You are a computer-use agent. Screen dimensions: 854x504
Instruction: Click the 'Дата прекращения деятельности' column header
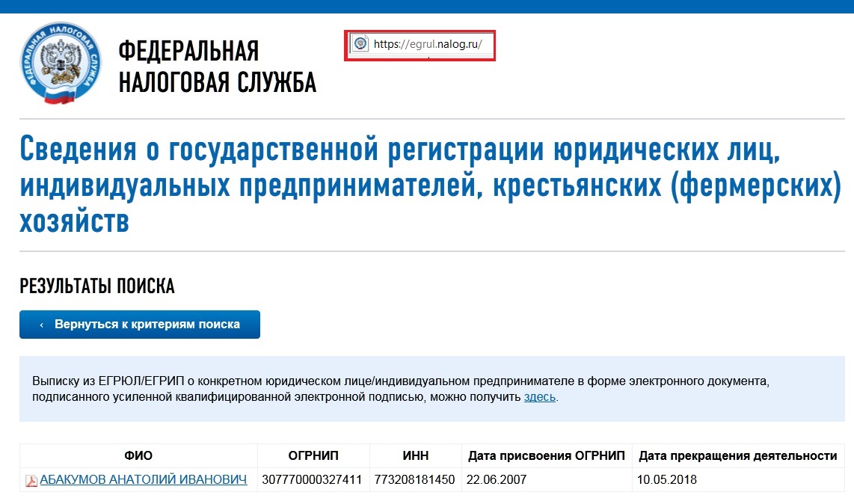point(737,456)
